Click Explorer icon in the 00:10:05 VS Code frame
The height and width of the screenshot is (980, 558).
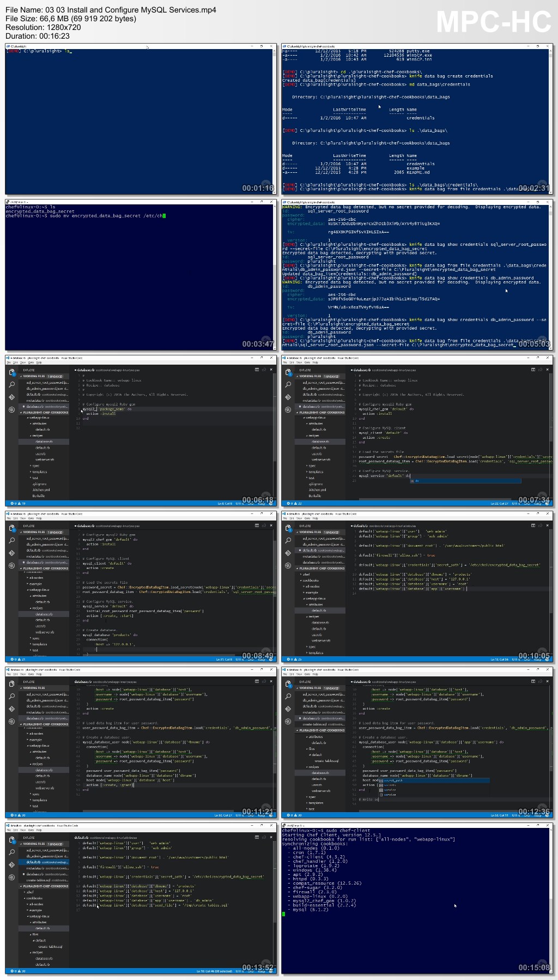point(288,528)
